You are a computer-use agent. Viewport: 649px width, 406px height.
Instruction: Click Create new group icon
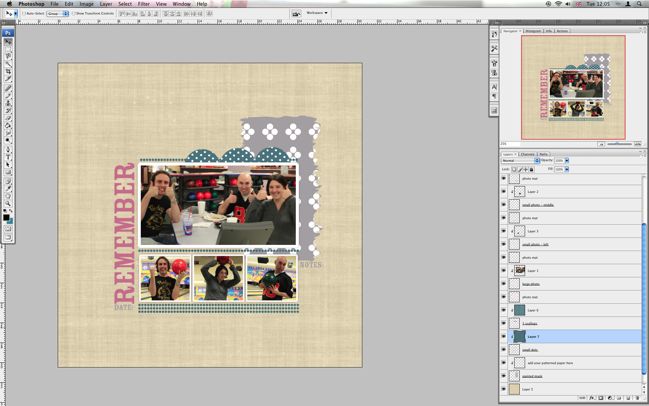619,398
